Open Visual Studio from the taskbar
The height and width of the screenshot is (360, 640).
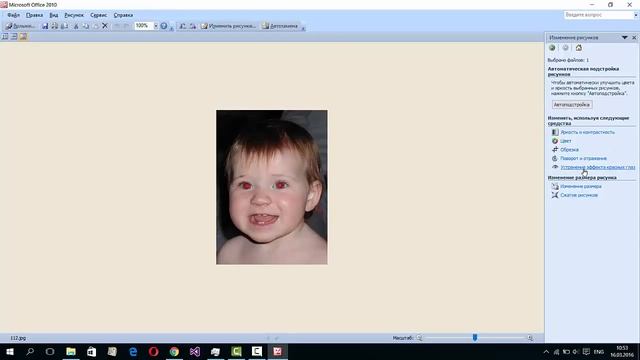click(x=195, y=351)
